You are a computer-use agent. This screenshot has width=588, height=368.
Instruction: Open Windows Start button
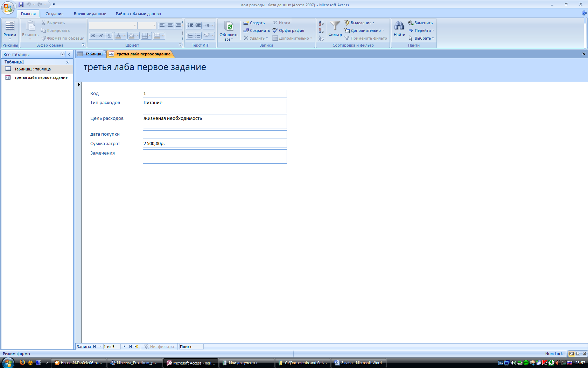coord(8,363)
